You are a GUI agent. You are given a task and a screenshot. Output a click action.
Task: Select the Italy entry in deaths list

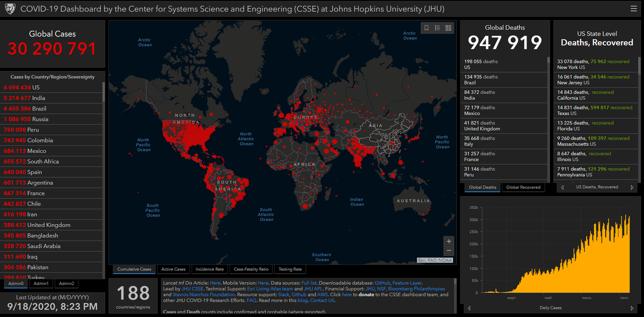point(504,141)
